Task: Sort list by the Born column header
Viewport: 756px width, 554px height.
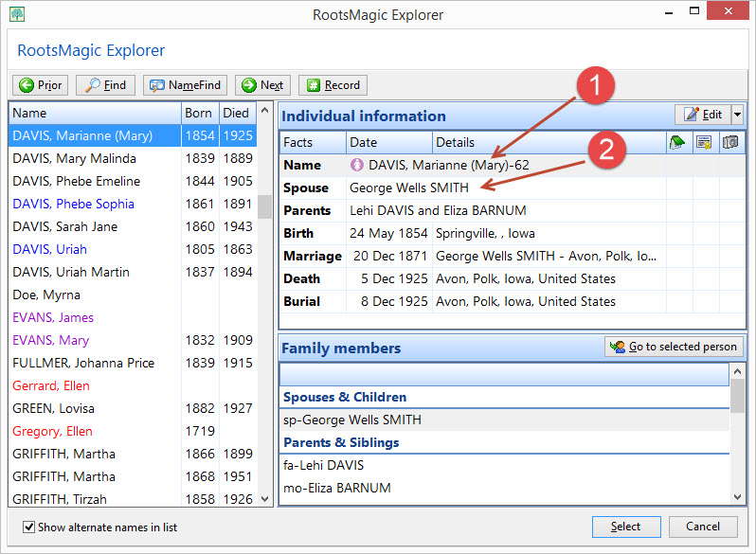Action: pyautogui.click(x=200, y=113)
